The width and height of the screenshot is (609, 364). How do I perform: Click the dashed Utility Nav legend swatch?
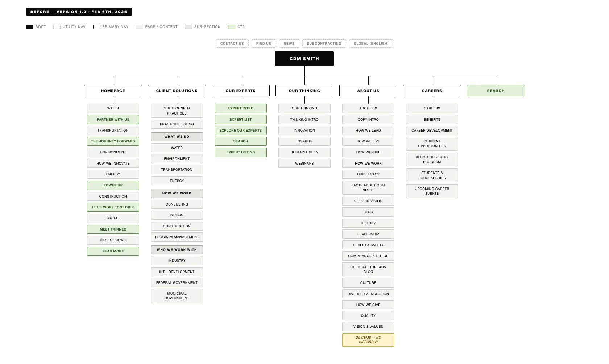click(57, 27)
